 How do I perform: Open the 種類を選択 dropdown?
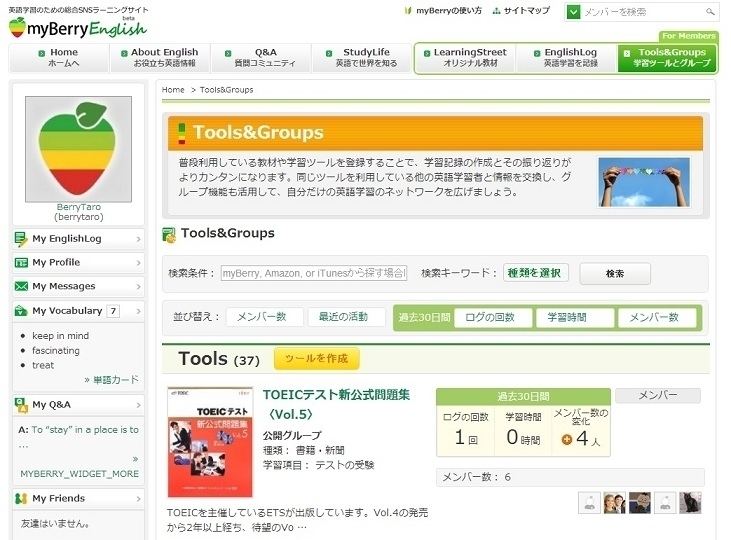(x=536, y=273)
